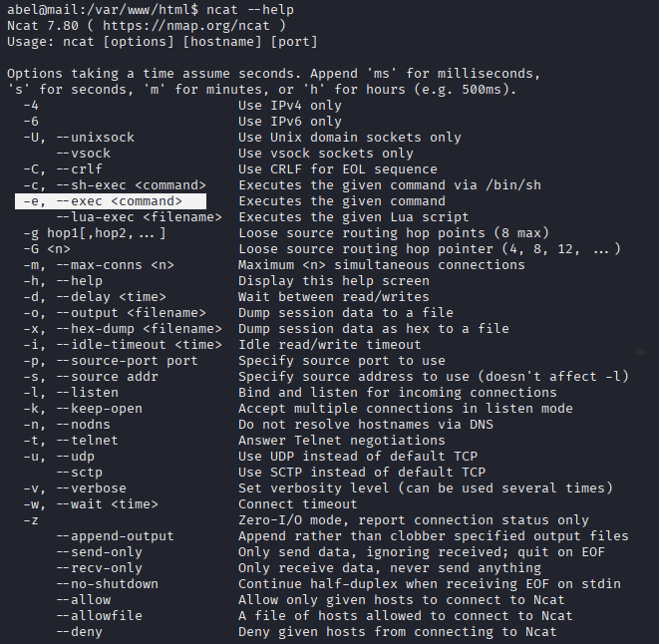Click the --nodns option text
The height and width of the screenshot is (644, 659).
click(x=90, y=425)
